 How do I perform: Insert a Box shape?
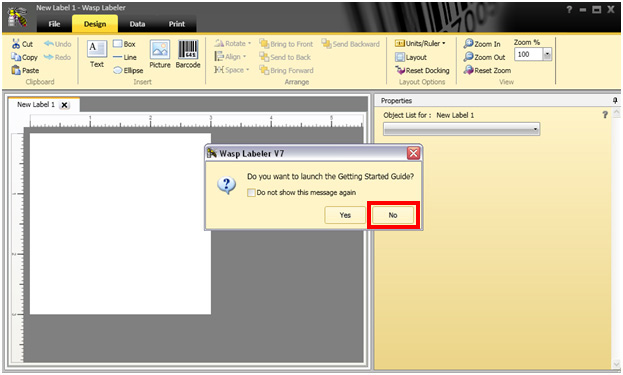coord(124,44)
